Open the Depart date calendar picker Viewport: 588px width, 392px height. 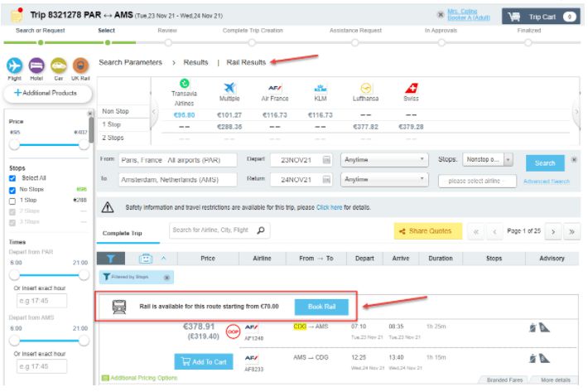click(326, 160)
